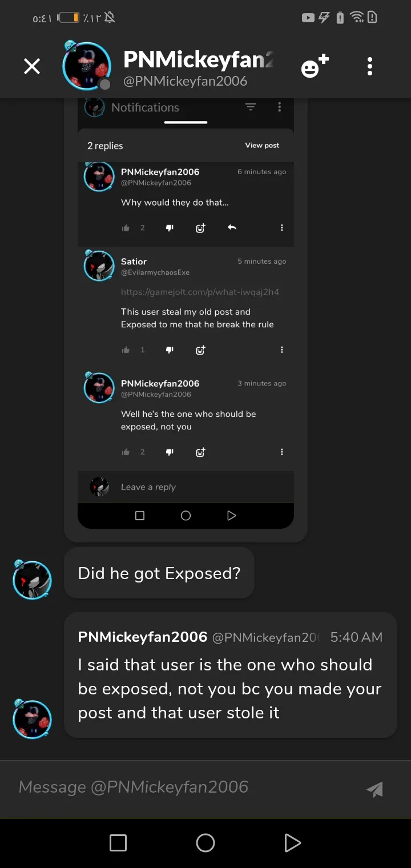
Task: Click View post button
Action: tap(262, 146)
